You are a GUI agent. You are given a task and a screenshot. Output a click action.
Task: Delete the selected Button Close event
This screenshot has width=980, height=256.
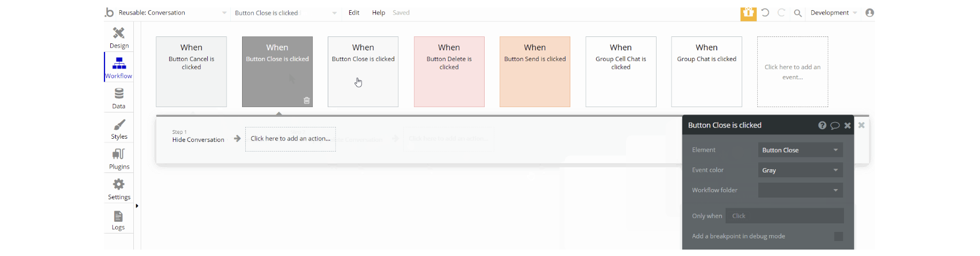click(x=307, y=101)
